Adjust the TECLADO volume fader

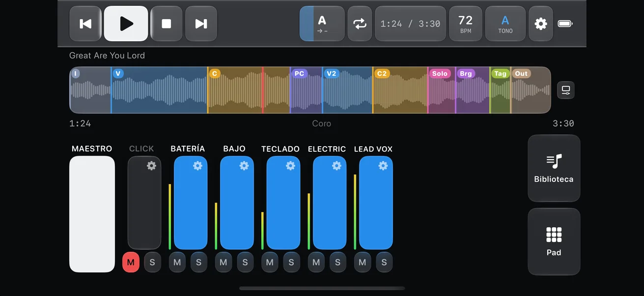coord(283,203)
